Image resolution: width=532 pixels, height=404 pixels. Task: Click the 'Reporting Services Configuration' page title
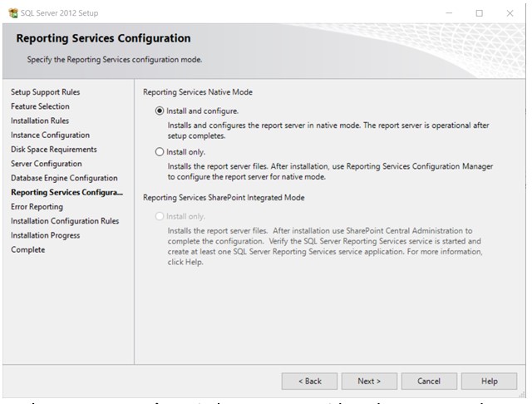[x=103, y=38]
